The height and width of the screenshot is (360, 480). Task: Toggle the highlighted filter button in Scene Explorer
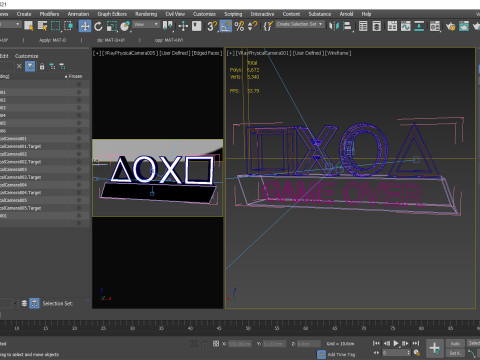(30, 66)
